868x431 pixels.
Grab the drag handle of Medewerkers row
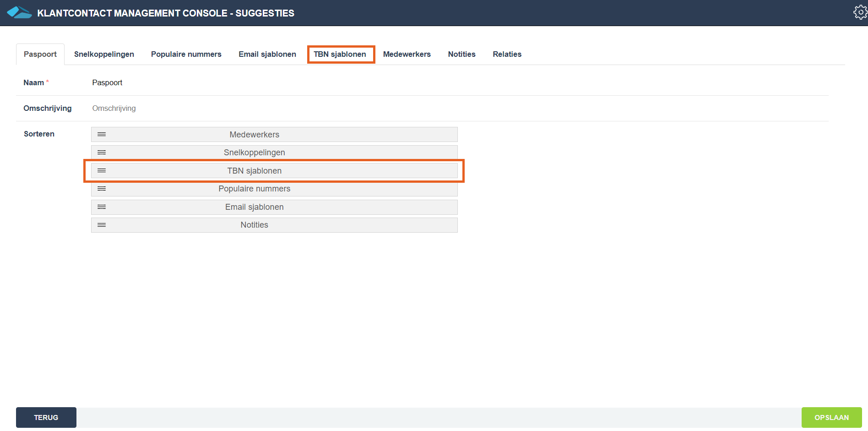tap(102, 134)
